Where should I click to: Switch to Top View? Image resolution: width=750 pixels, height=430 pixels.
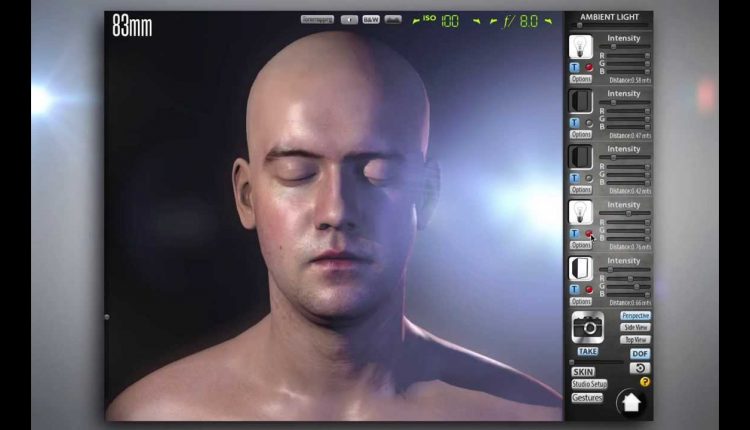pos(635,340)
